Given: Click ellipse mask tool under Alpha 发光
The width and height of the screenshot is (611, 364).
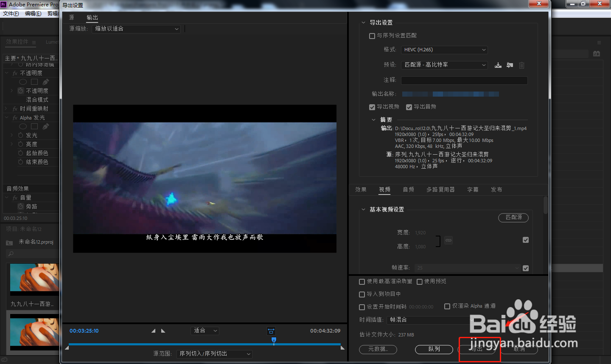Looking at the screenshot, I should [x=23, y=126].
